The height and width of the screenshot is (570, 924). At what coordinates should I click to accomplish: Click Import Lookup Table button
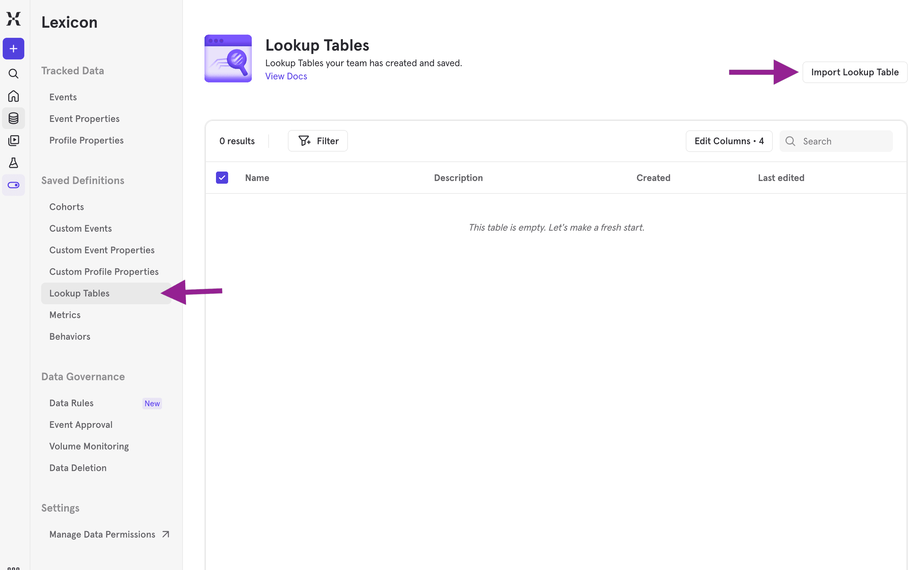click(854, 72)
